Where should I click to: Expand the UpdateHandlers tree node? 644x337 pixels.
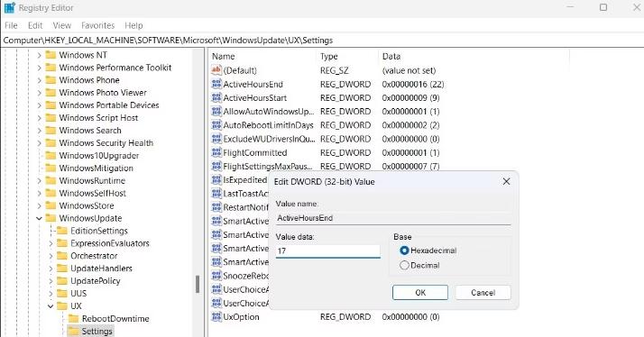(x=51, y=269)
